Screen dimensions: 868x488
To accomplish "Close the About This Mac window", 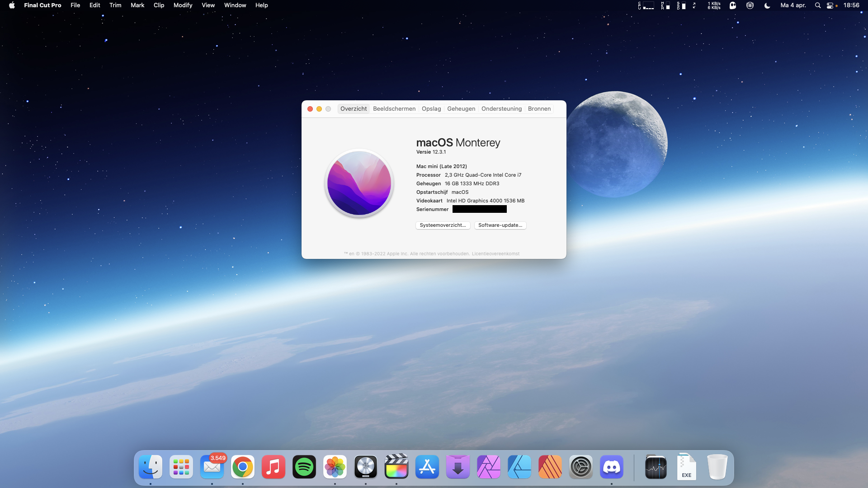I will coord(310,109).
